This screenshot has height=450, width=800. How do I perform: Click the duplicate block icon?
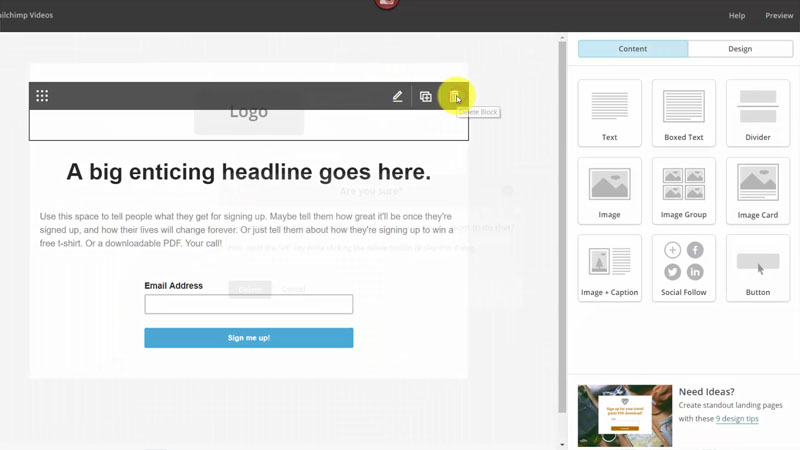pyautogui.click(x=425, y=96)
